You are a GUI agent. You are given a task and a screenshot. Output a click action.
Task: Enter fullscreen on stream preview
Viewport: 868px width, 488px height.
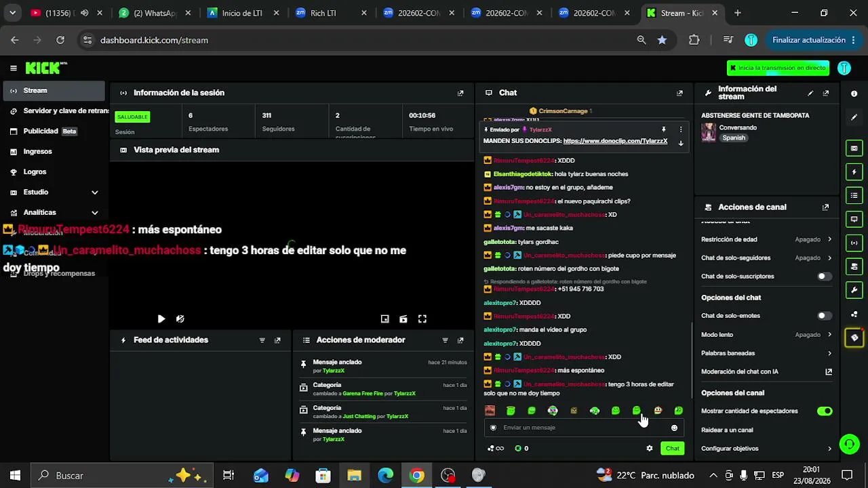click(x=422, y=319)
